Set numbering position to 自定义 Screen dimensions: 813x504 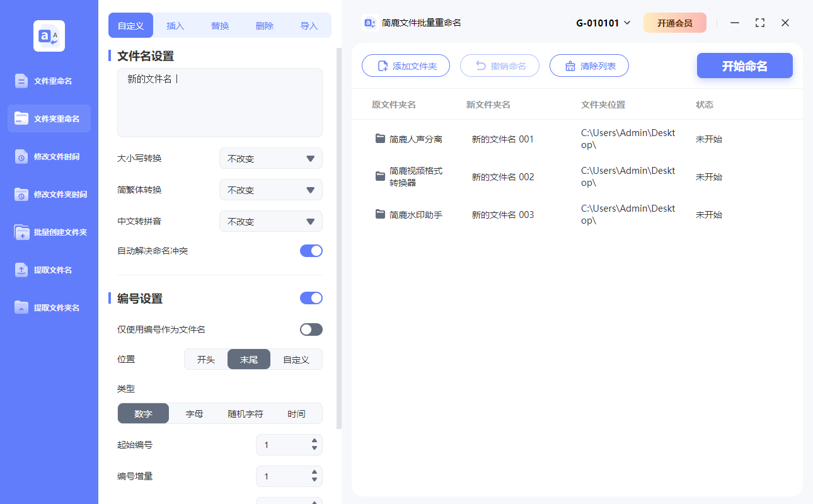296,359
